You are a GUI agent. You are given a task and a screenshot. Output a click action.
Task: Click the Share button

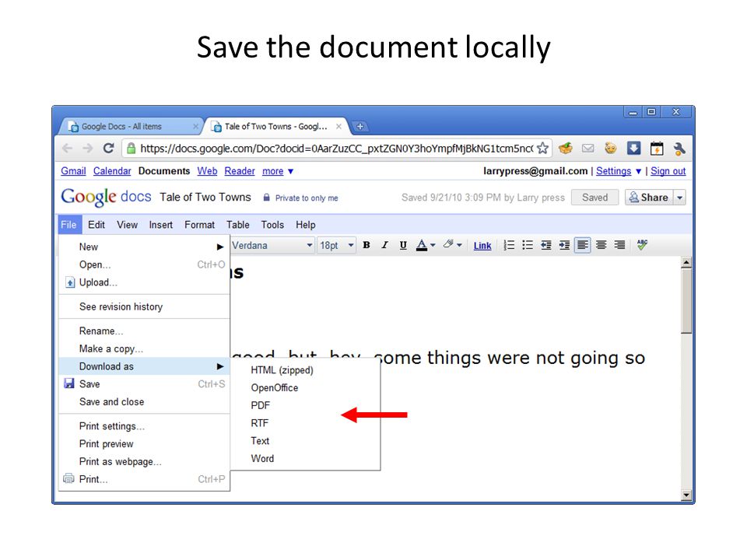[649, 198]
